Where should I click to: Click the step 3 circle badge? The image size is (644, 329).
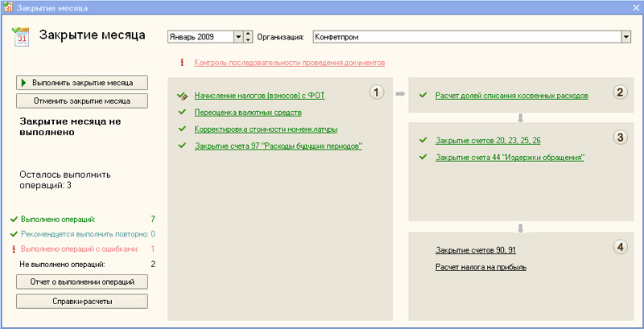[x=619, y=137]
